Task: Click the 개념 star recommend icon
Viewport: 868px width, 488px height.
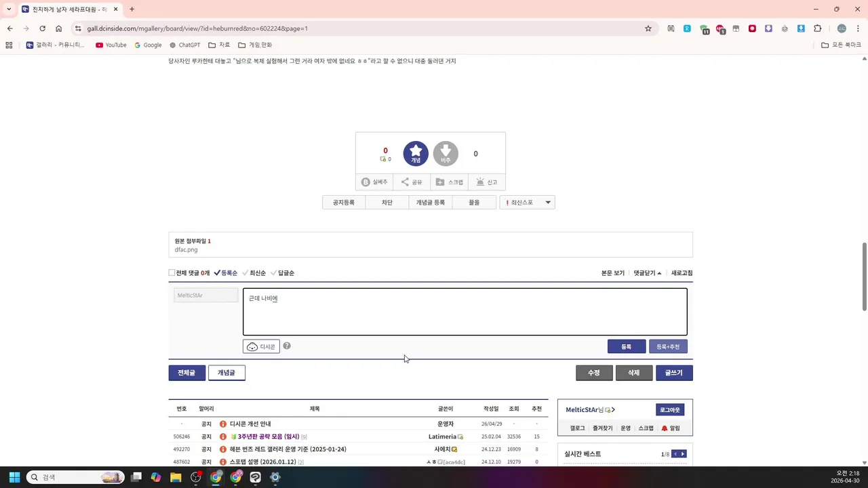Action: tap(416, 154)
